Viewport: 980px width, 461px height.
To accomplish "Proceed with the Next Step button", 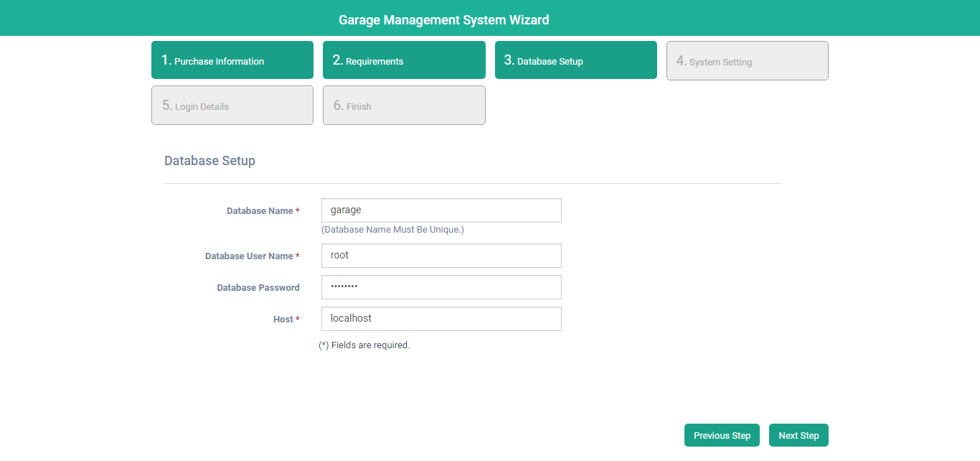I will [798, 435].
